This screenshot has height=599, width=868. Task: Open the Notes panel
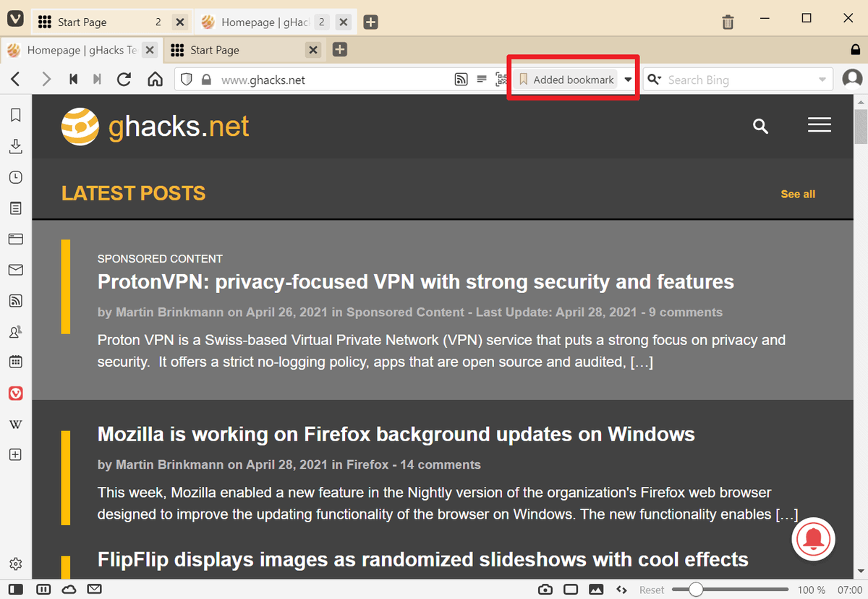[16, 208]
